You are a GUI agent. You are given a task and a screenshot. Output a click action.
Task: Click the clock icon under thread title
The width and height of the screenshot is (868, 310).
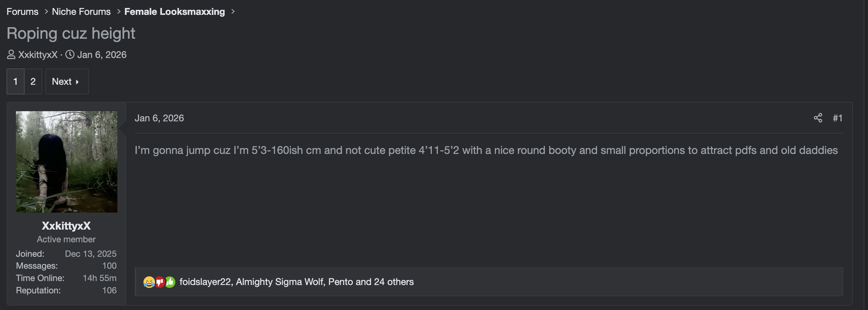(70, 55)
